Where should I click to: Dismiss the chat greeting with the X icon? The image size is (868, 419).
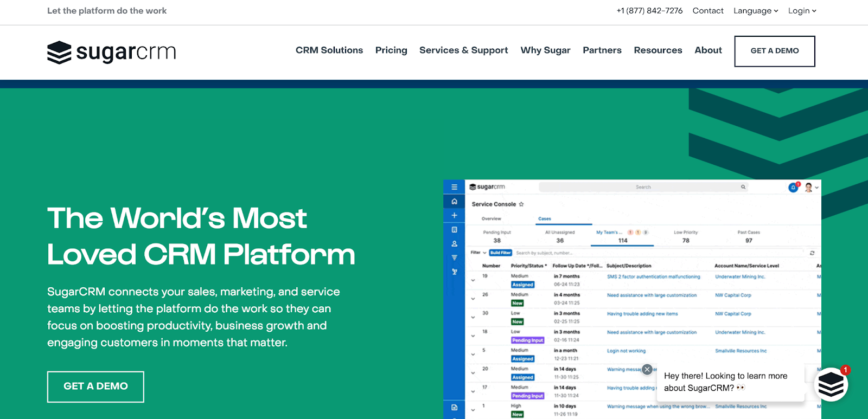647,370
